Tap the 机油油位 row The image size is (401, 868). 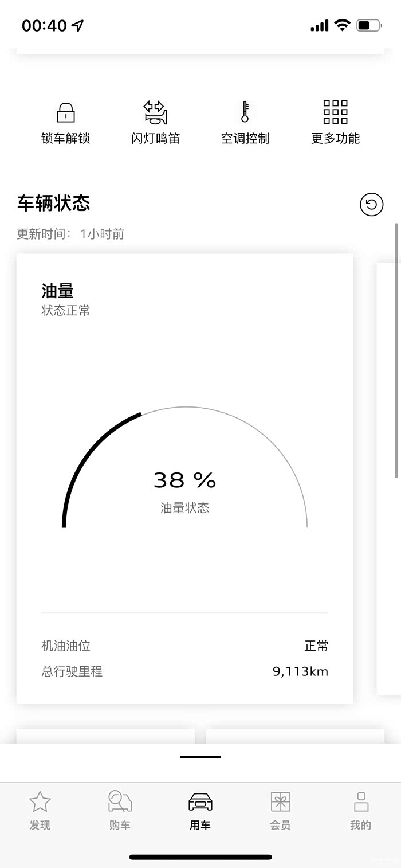pyautogui.click(x=184, y=646)
